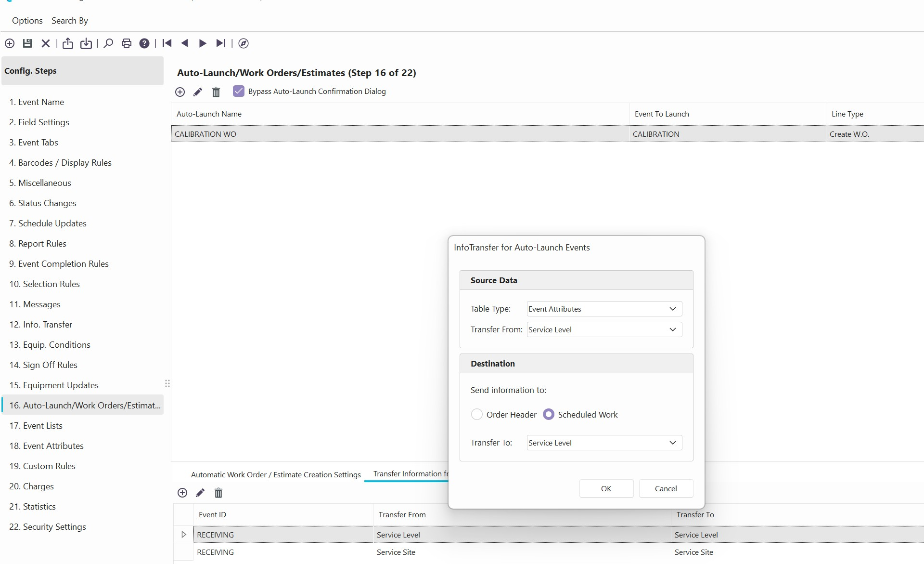Uncheck Bypass Auto-Launch Confirmation Dialog
Image resolution: width=924 pixels, height=564 pixels.
(239, 91)
